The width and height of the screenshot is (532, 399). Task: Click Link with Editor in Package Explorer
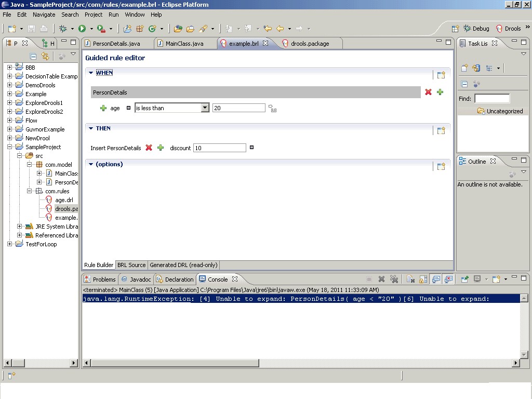tap(45, 56)
